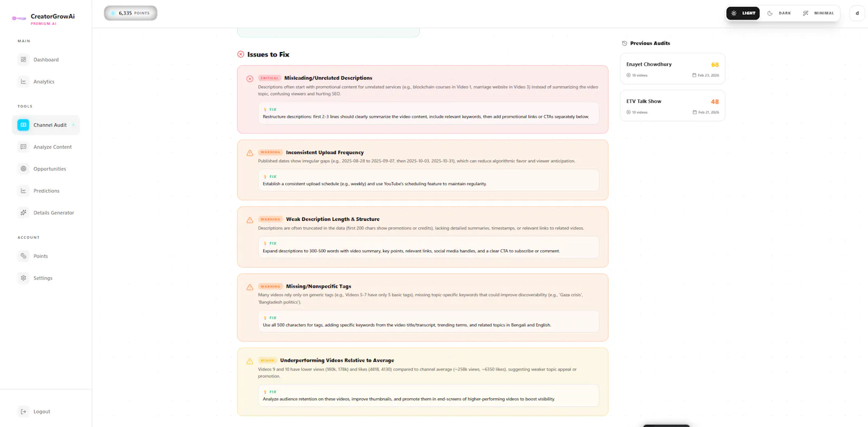Screen dimensions: 868x427
Task: Switch to Dark theme
Action: (x=779, y=13)
